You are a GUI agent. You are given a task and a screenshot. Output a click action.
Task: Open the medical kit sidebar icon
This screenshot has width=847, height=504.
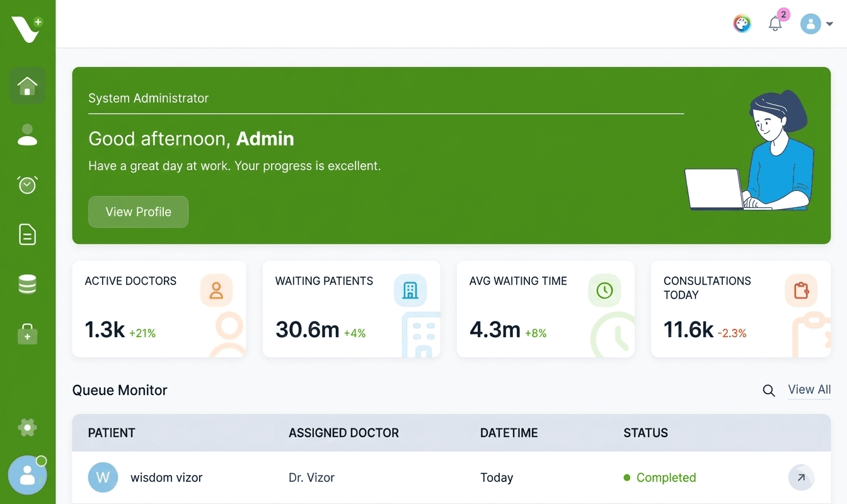click(27, 334)
